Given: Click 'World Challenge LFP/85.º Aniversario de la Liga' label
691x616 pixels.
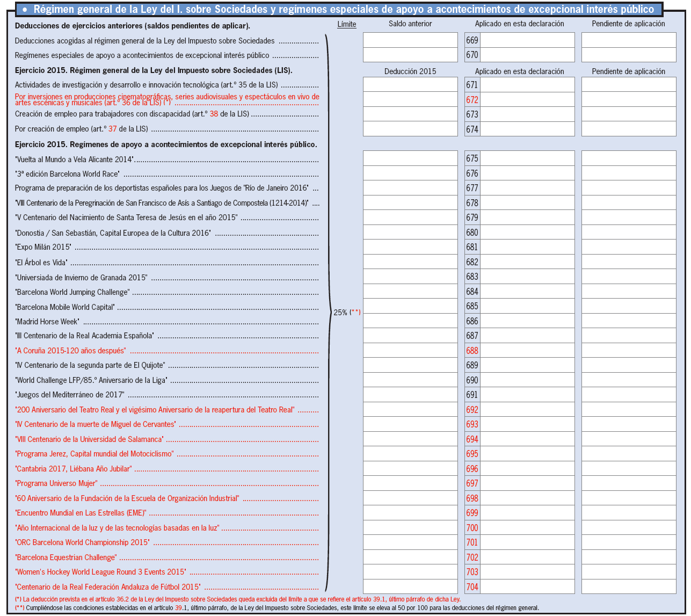Looking at the screenshot, I should point(91,380).
